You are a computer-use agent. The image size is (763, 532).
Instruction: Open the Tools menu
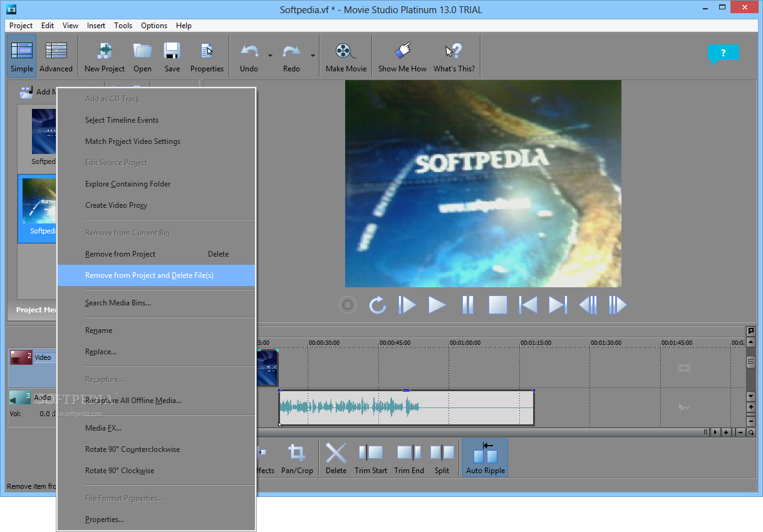pyautogui.click(x=123, y=26)
